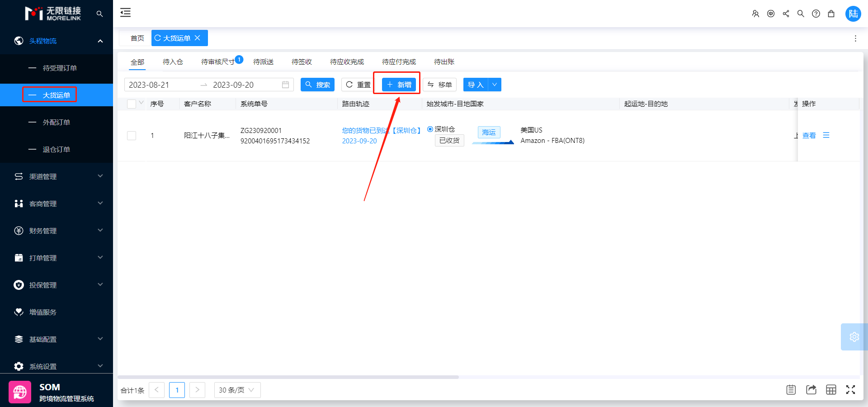Switch to the 待出账 tab
868x407 pixels.
[x=444, y=62]
